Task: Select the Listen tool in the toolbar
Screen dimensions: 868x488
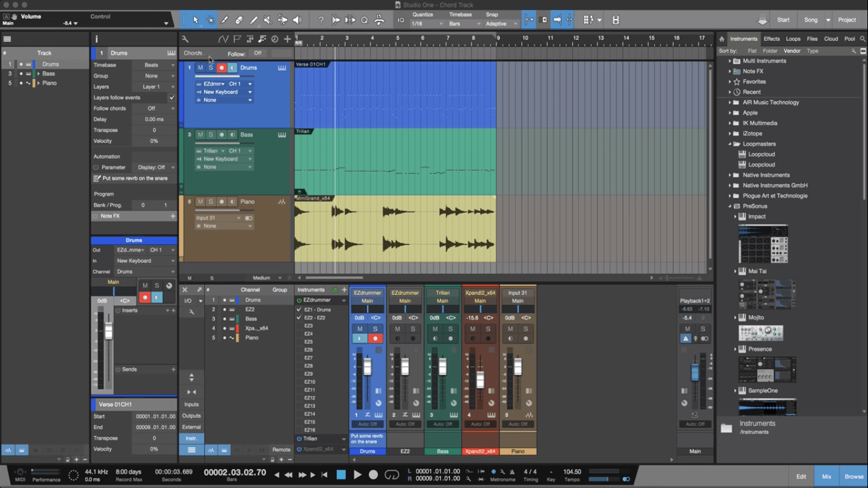Action: coord(296,20)
